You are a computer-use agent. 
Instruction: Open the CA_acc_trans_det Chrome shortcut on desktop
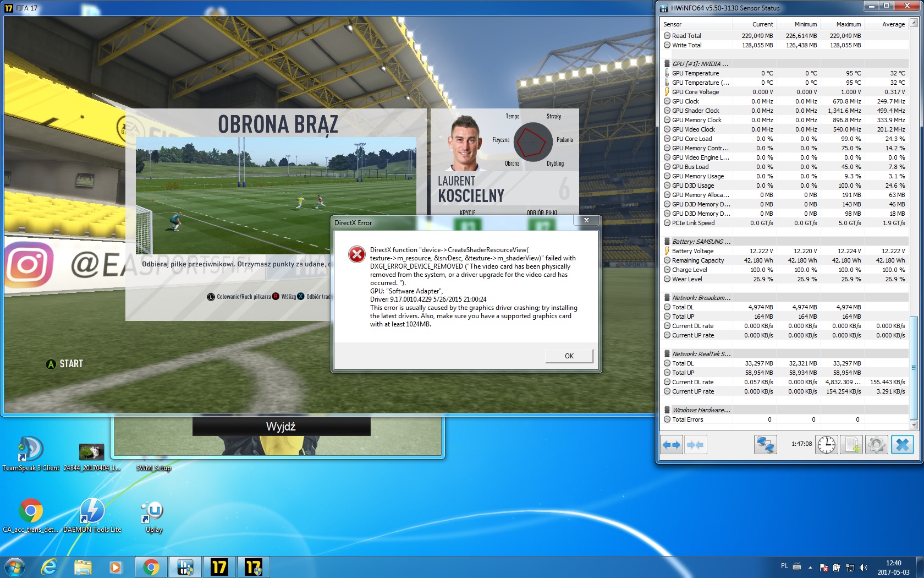point(31,516)
